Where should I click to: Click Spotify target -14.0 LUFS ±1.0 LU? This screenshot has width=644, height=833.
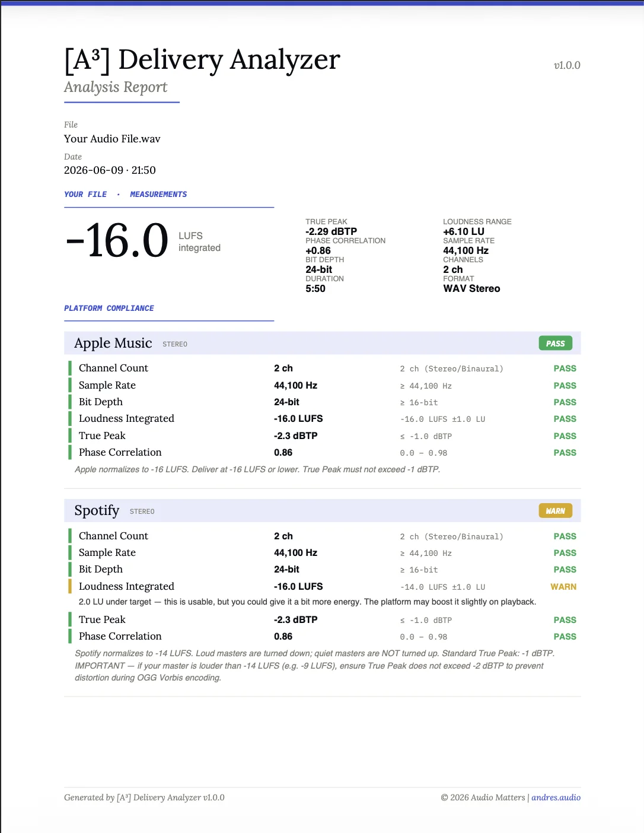click(442, 587)
